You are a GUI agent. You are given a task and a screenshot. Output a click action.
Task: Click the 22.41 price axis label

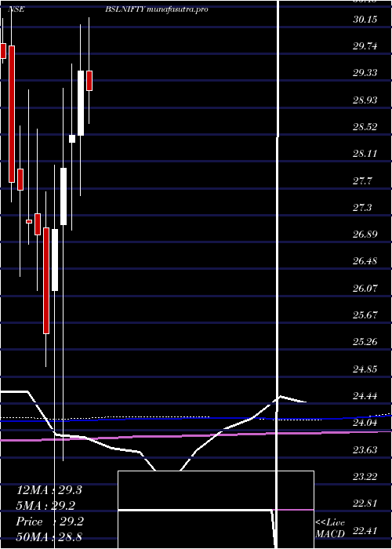click(365, 530)
